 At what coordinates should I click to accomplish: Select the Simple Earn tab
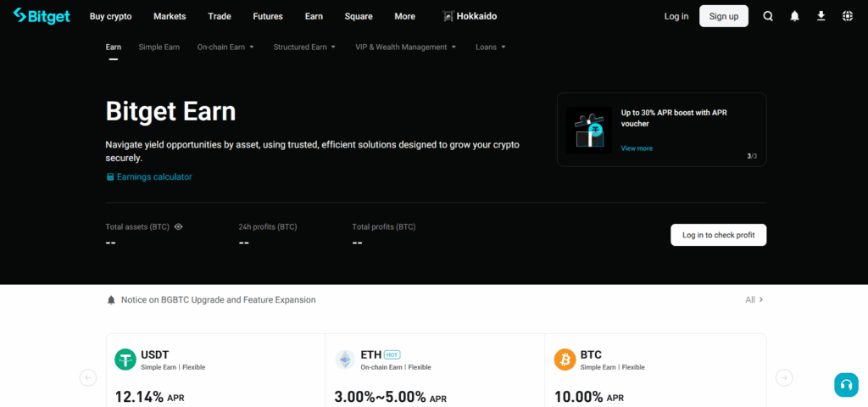pos(159,47)
